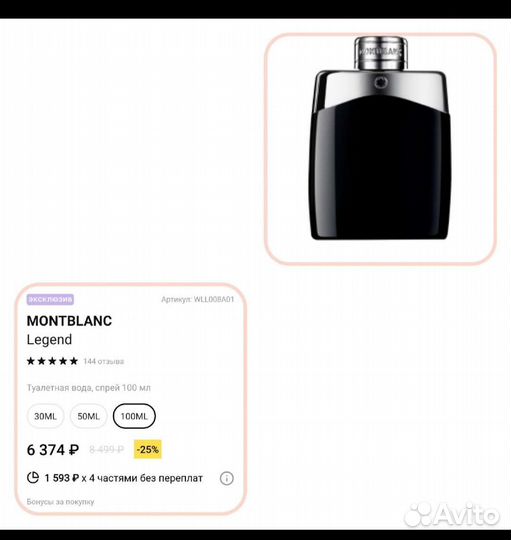Click the five-star rating icons
The height and width of the screenshot is (540, 511).
tap(52, 361)
